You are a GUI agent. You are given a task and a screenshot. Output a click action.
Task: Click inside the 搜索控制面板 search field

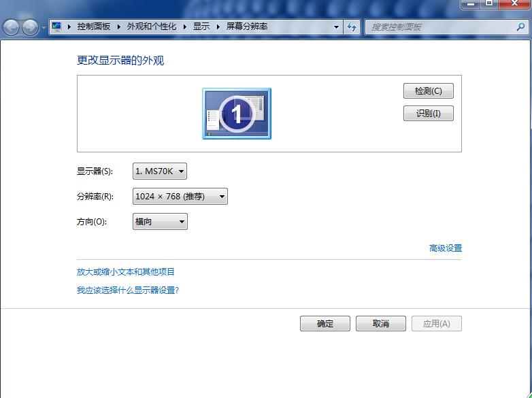[441, 27]
